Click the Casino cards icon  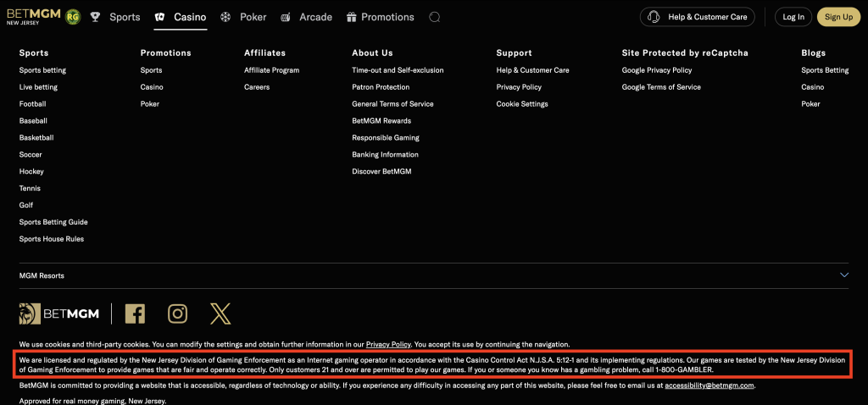coord(159,17)
